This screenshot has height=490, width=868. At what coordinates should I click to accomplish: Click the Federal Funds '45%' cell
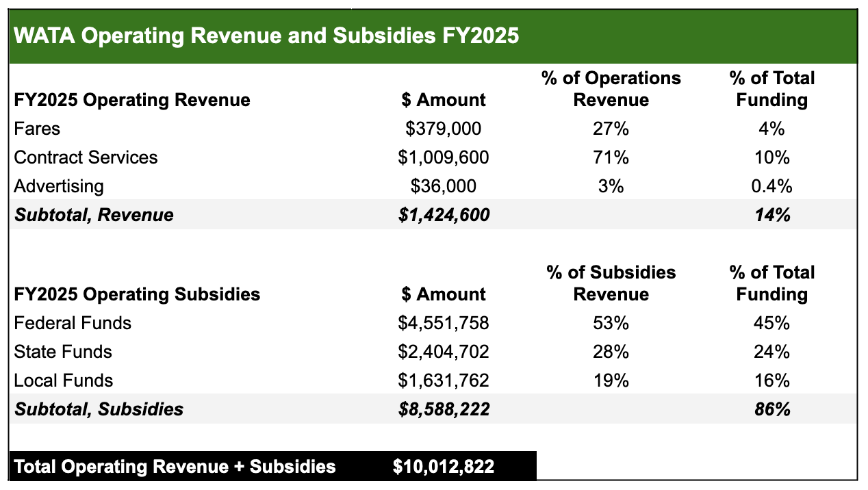click(771, 323)
